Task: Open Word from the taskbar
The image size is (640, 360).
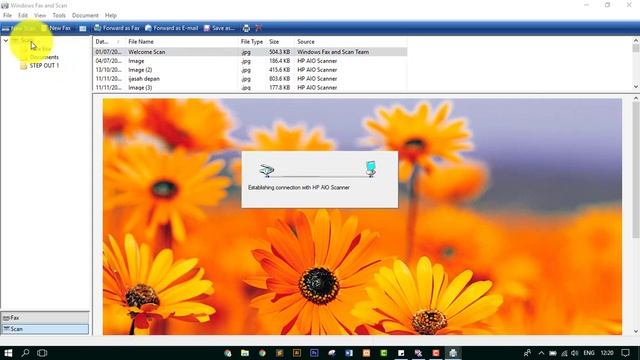Action: [x=349, y=353]
